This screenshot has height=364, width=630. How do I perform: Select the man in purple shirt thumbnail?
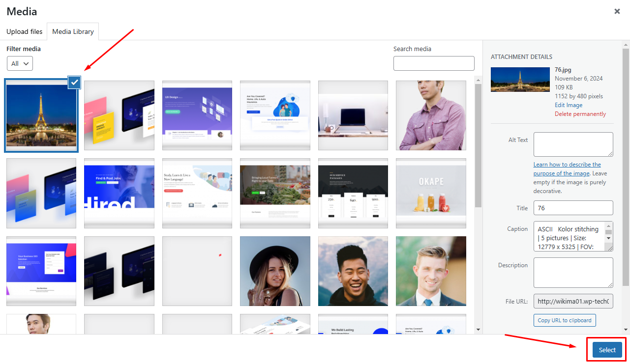click(431, 115)
